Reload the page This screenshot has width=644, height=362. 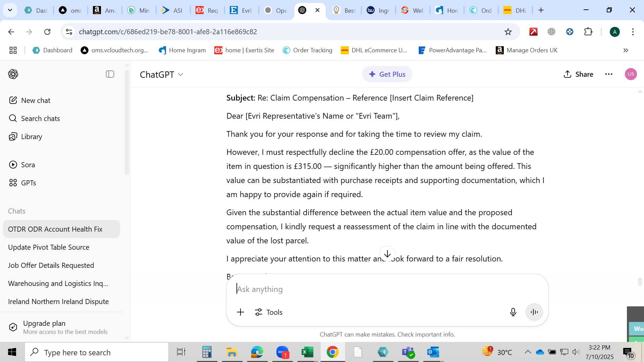click(47, 32)
